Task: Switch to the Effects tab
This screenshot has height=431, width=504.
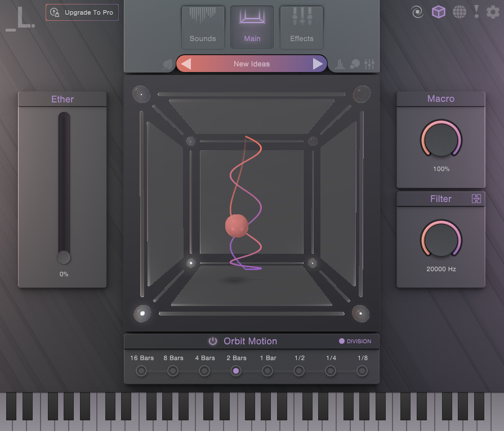Action: tap(301, 27)
